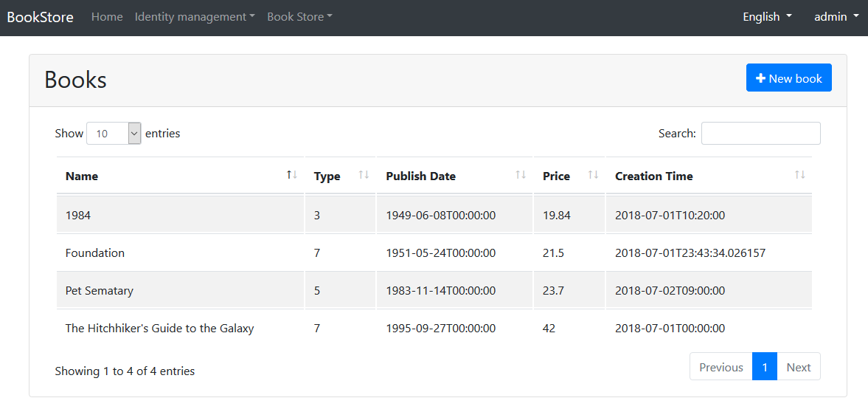
Task: Click the sort arrows in Name column
Action: tap(292, 175)
